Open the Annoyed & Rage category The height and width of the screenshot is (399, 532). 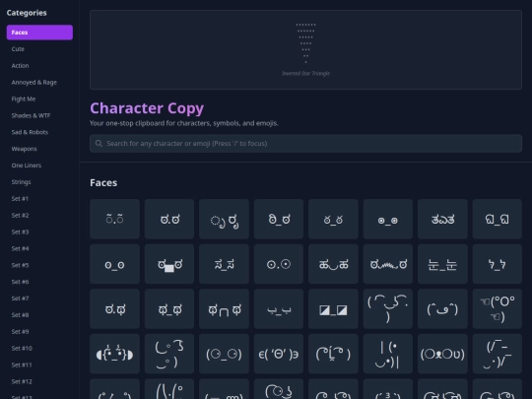pyautogui.click(x=39, y=82)
